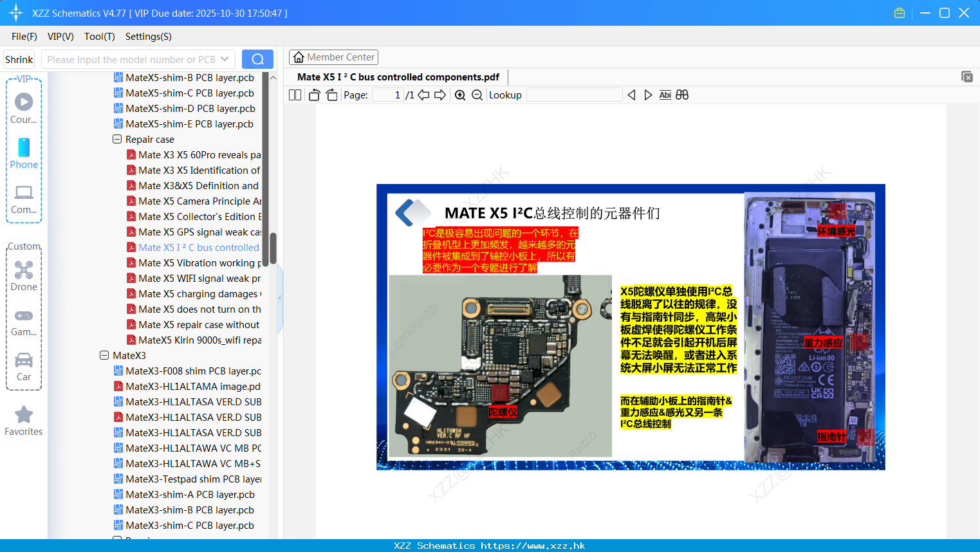This screenshot has height=552, width=980.
Task: Select the Phone category
Action: tap(24, 154)
